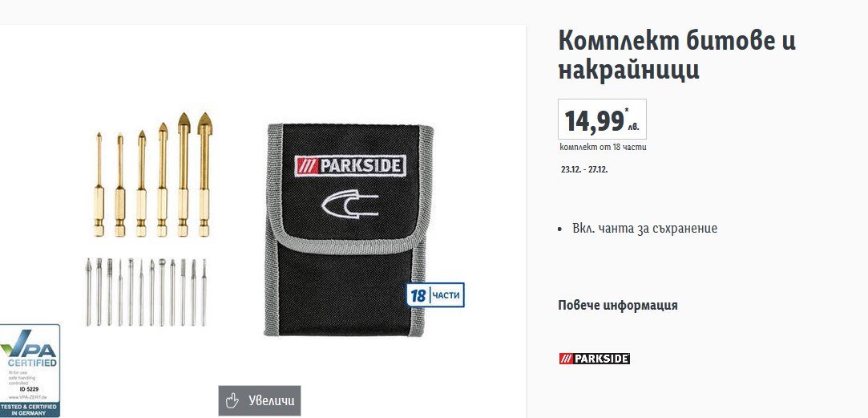This screenshot has width=868, height=418.
Task: Click the ID 5229 text on VPA badge
Action: 33,389
